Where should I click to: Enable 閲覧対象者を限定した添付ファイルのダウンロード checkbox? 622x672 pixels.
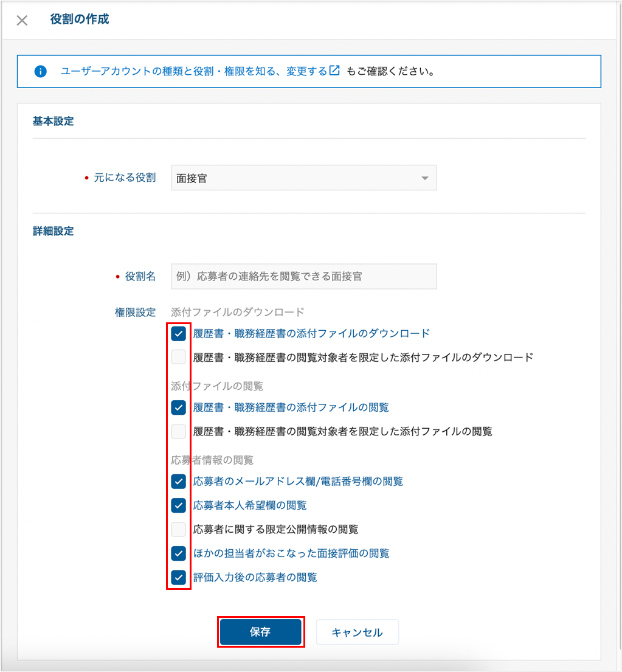[x=179, y=358]
